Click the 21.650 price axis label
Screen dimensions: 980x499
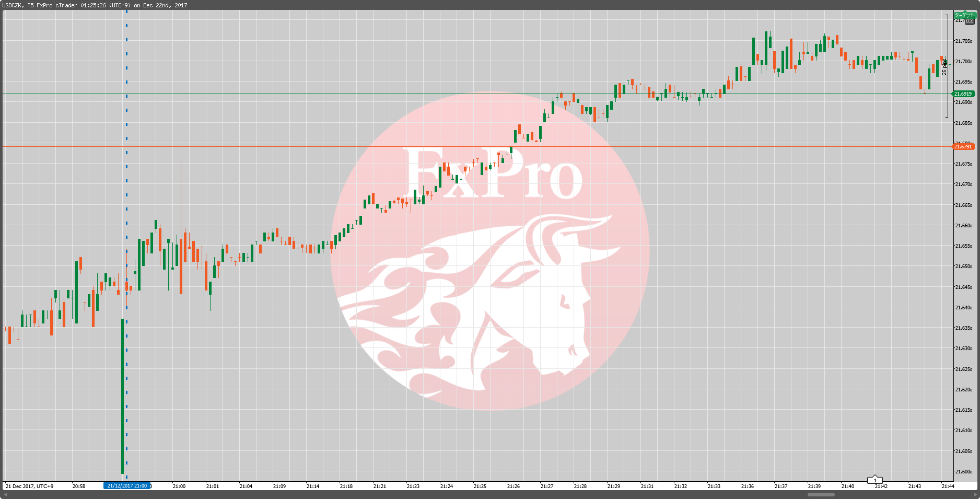point(964,266)
